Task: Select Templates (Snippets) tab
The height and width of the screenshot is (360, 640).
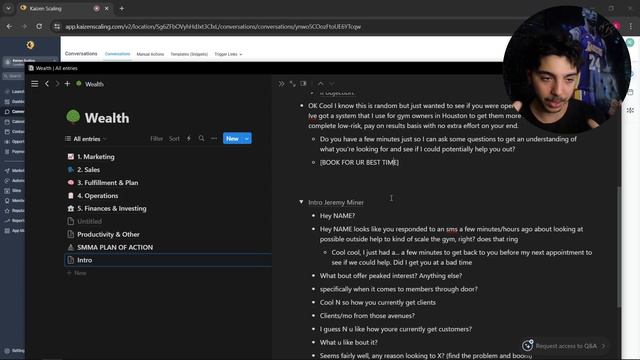Action: click(x=189, y=54)
